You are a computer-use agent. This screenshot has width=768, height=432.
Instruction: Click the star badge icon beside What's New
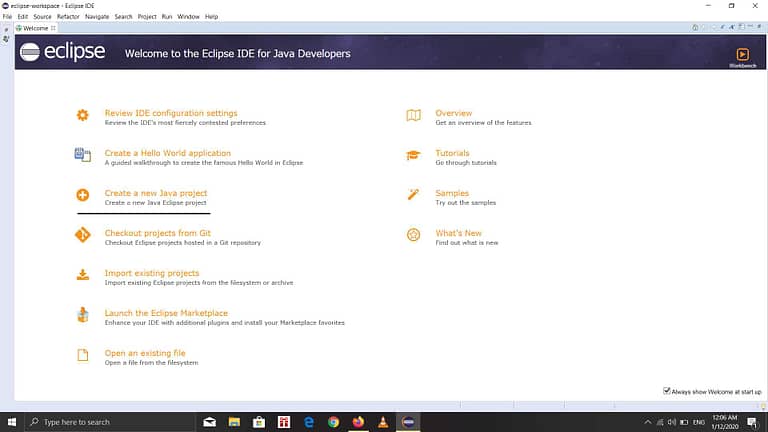pyautogui.click(x=413, y=235)
